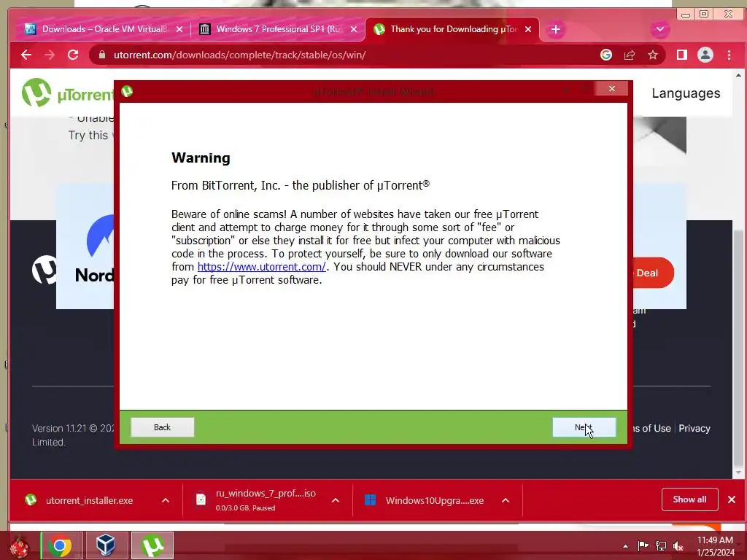Open the Action Center flag icon
Image resolution: width=747 pixels, height=560 pixels.
point(643,545)
